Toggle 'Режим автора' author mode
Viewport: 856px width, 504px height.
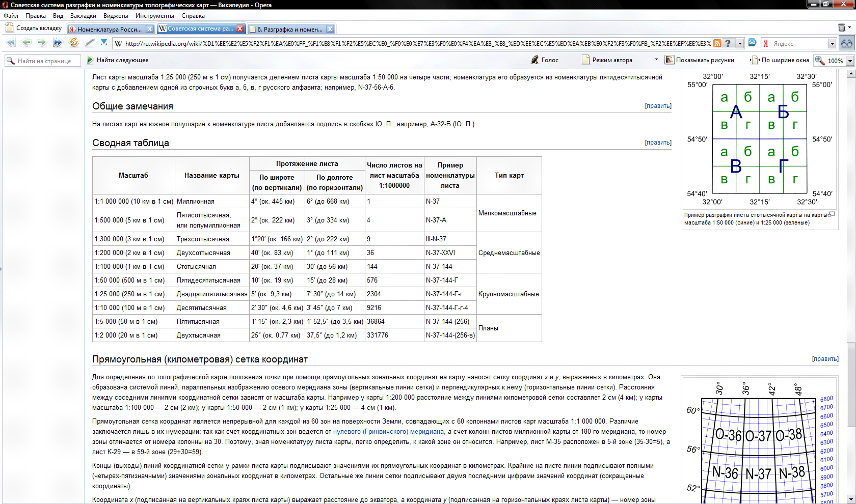pos(607,60)
